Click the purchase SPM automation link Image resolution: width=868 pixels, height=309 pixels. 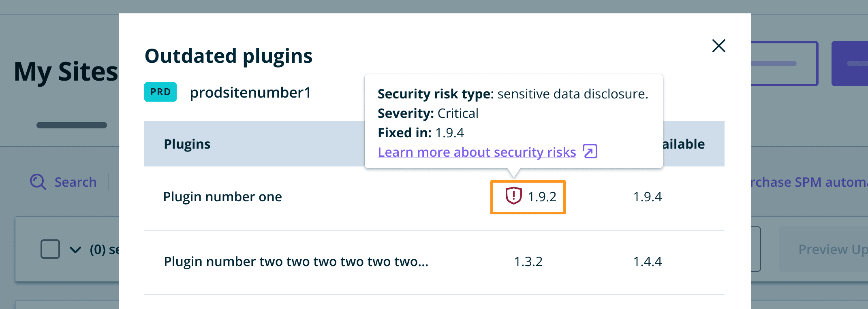pyautogui.click(x=808, y=182)
